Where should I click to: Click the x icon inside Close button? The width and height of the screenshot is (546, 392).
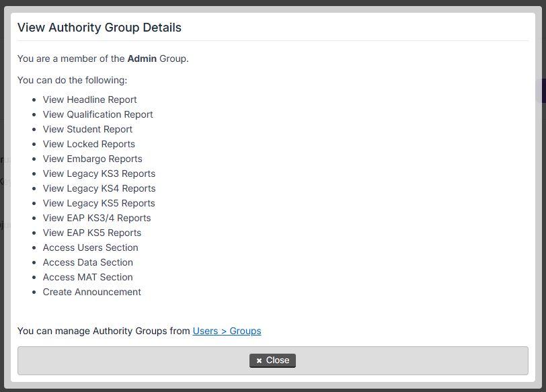[259, 361]
